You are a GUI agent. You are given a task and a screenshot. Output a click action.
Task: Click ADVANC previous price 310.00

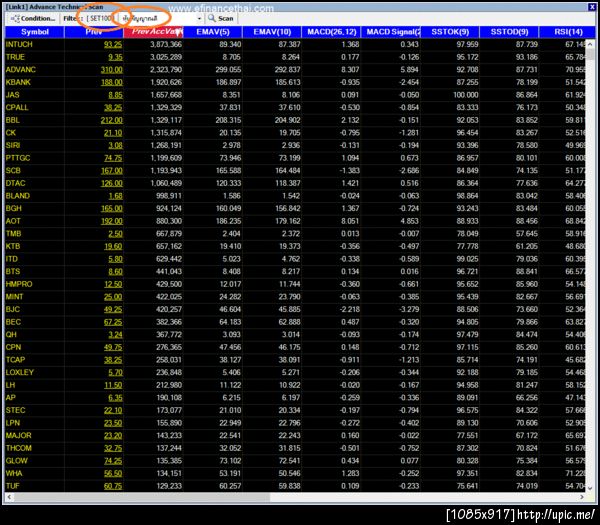(112, 70)
